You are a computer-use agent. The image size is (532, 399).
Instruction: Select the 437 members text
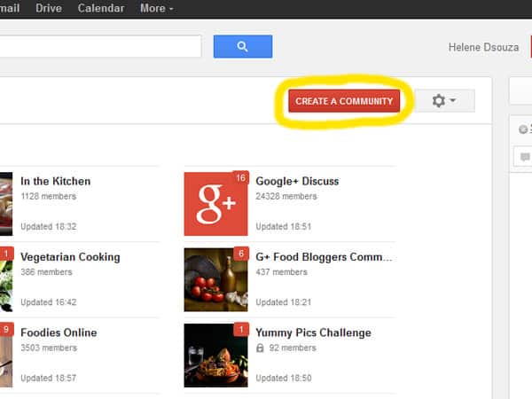click(282, 272)
